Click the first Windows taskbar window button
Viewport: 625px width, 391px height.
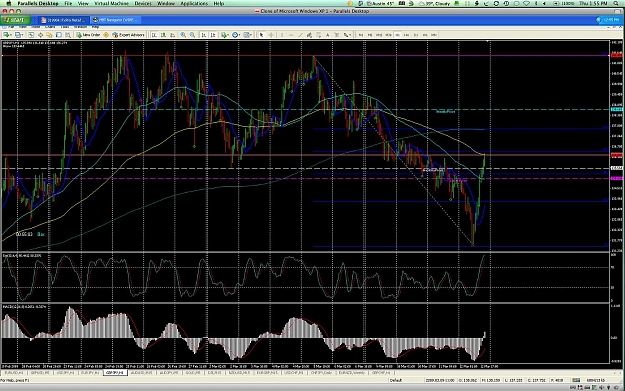click(65, 20)
